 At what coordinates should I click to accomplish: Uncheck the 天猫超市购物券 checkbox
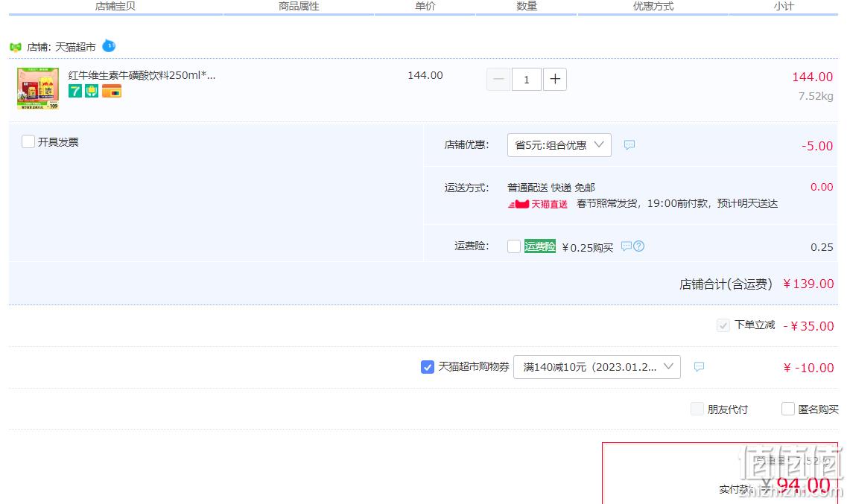(x=427, y=367)
